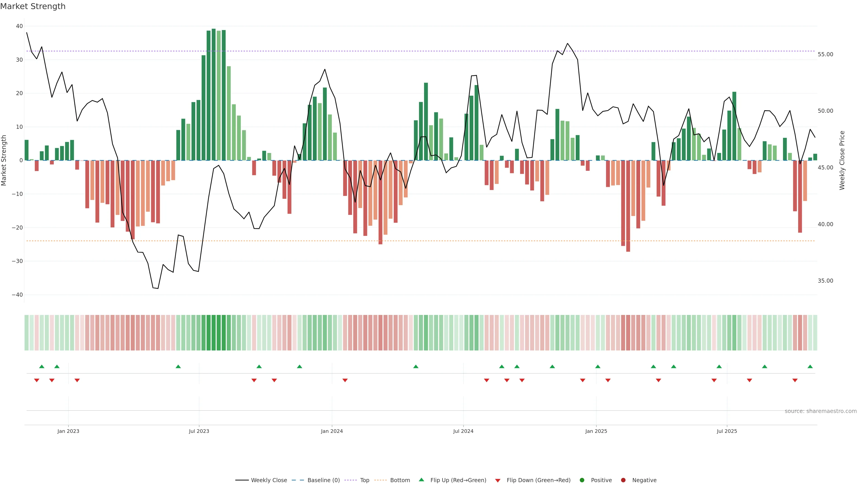The height and width of the screenshot is (488, 868).
Task: Click the rightmost red flip-down triangle marker
Action: [795, 380]
